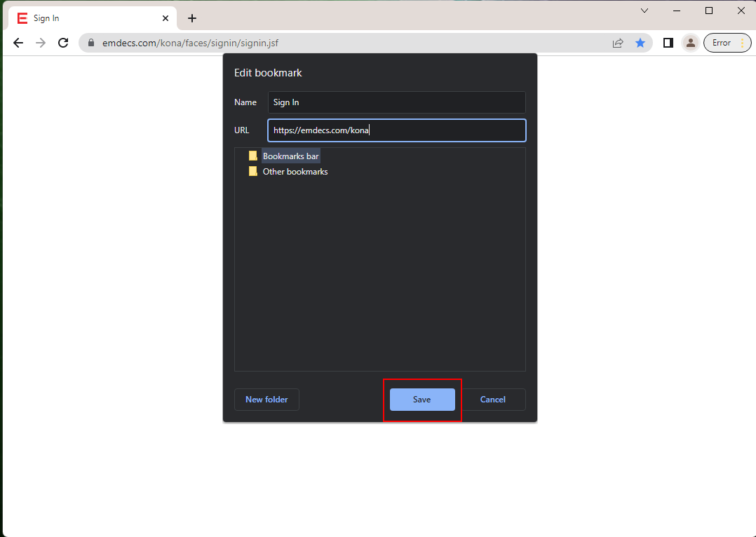Open the tab search chevron
Viewport: 756px width, 537px height.
tap(644, 11)
